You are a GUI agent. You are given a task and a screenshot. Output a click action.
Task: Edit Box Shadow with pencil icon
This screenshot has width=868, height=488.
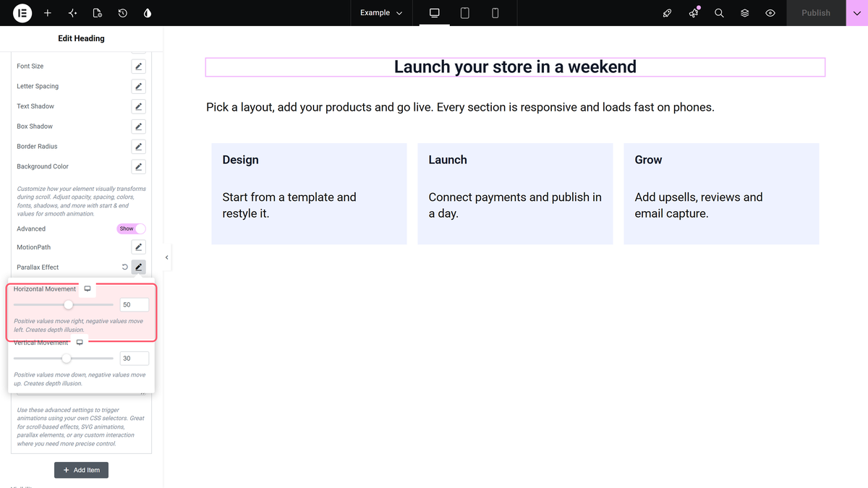click(139, 127)
